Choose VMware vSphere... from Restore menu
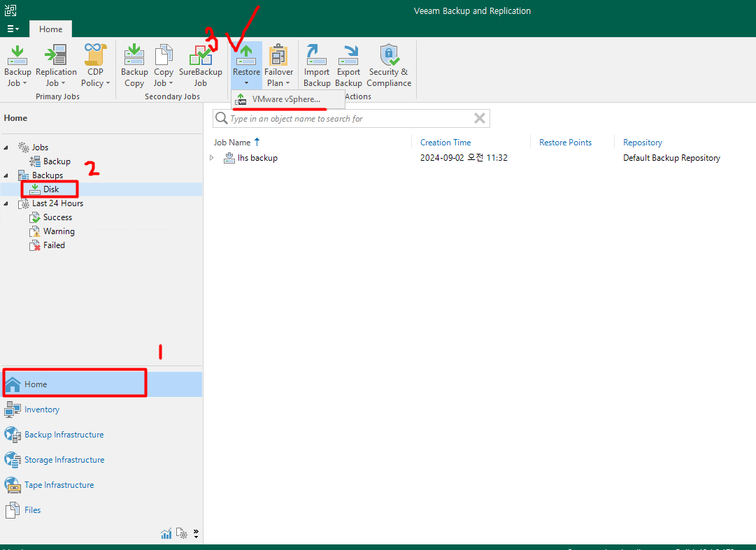This screenshot has height=550, width=756. 288,99
